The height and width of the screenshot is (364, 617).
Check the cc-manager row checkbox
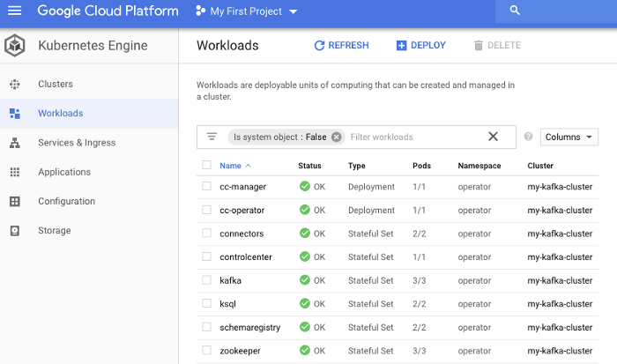(x=206, y=186)
